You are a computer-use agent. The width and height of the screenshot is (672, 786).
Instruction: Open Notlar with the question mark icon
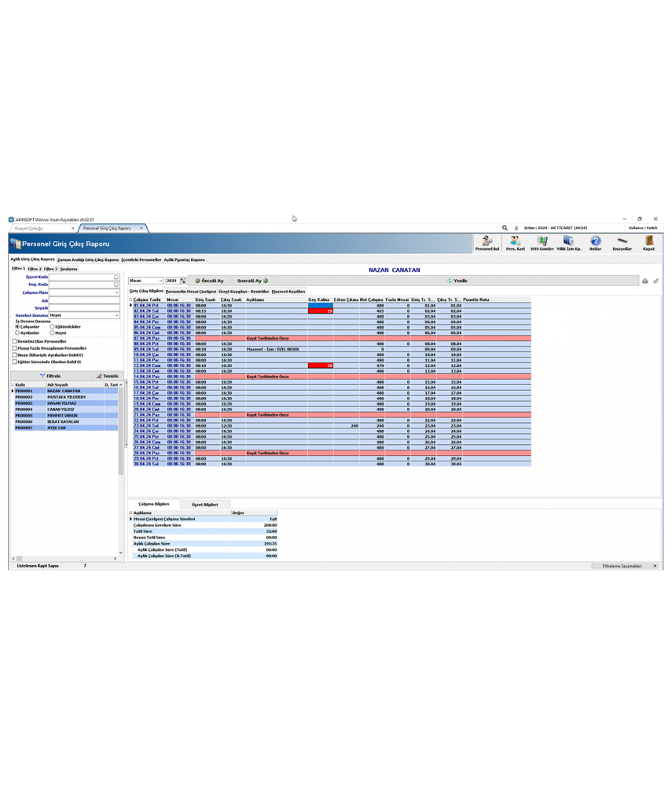597,242
